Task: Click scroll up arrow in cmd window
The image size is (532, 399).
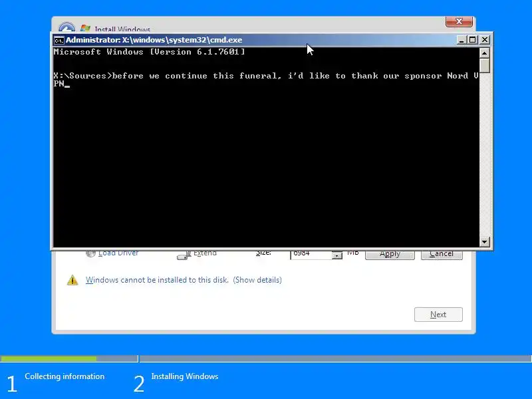Action: pos(485,53)
